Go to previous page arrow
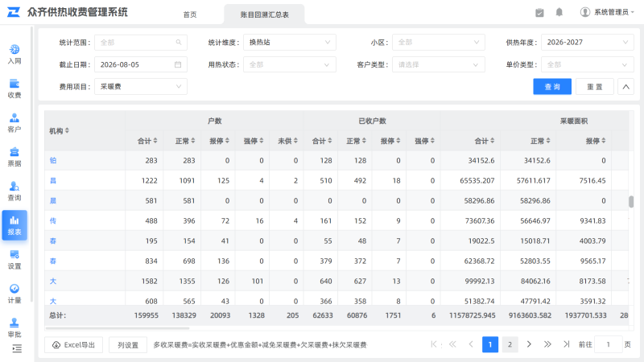 coord(471,344)
